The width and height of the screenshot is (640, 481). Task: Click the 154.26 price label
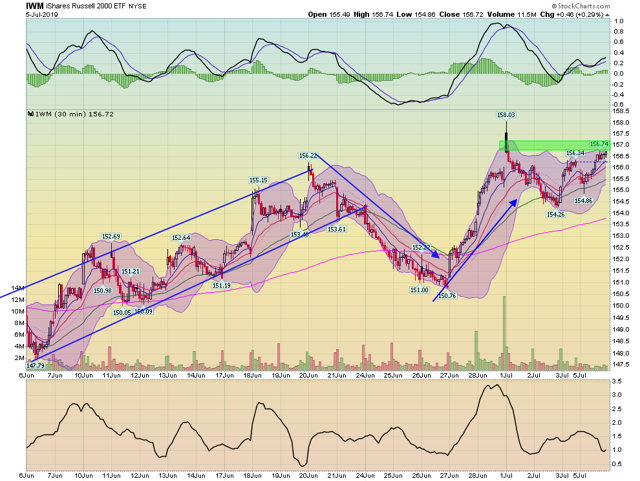tap(556, 214)
